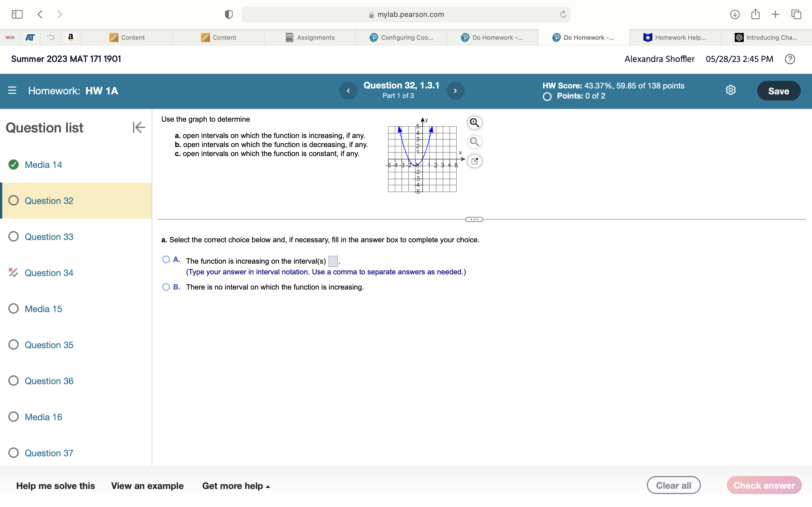Advance to next part using right chevron
The width and height of the screenshot is (812, 507).
pyautogui.click(x=455, y=90)
